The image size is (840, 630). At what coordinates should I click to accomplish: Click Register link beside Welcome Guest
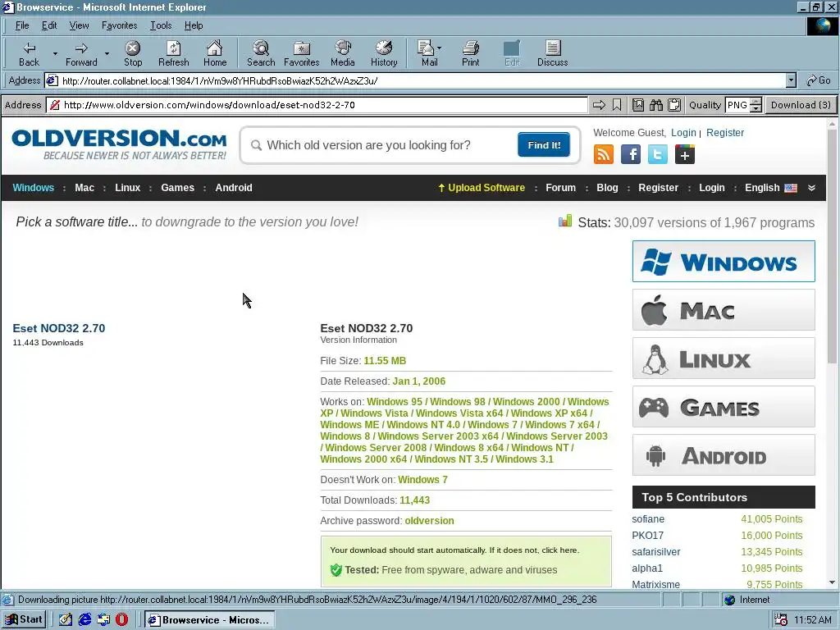coord(725,133)
